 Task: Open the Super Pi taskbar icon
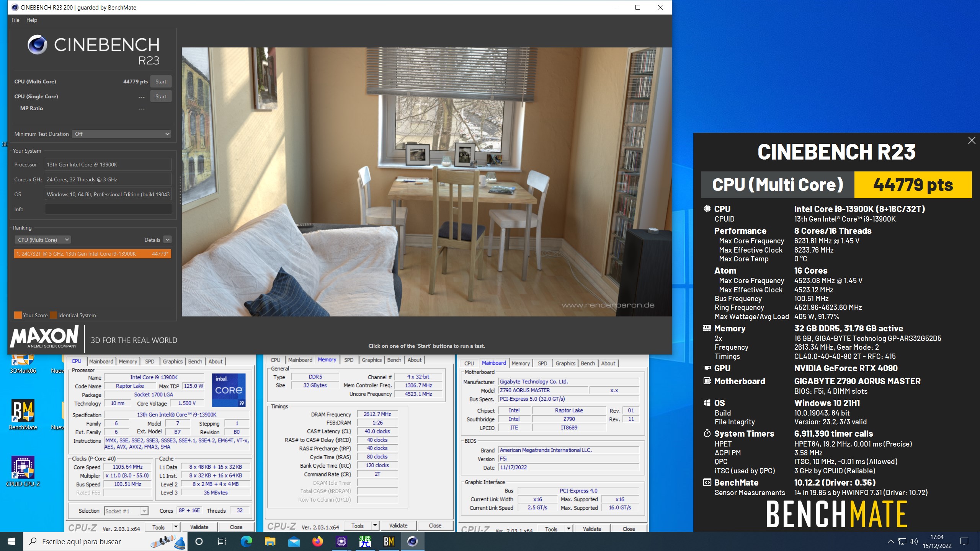point(365,541)
